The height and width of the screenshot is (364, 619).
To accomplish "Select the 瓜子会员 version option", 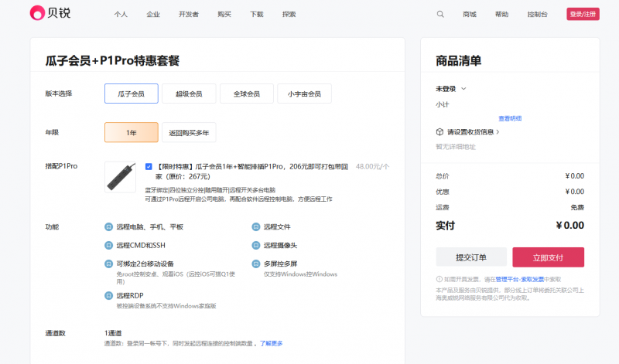I will click(132, 94).
